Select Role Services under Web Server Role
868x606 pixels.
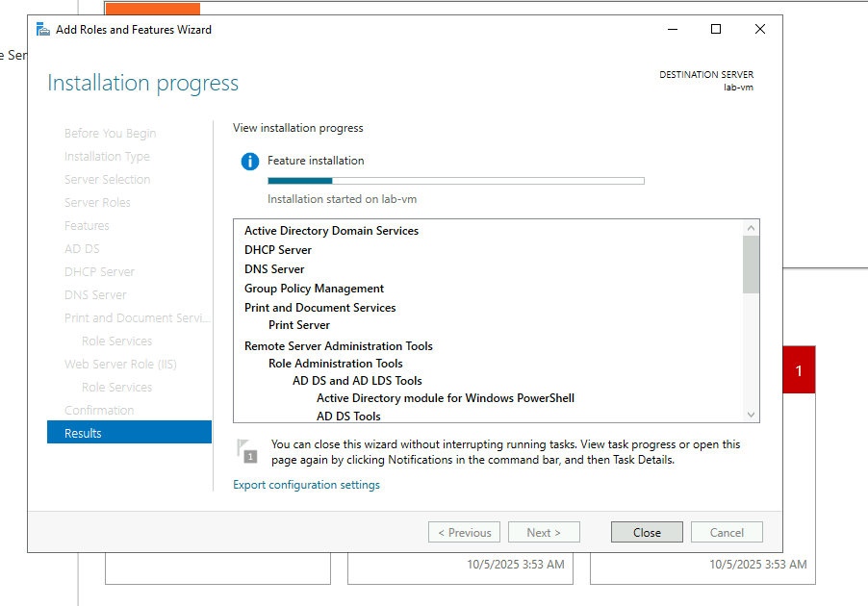coord(116,387)
